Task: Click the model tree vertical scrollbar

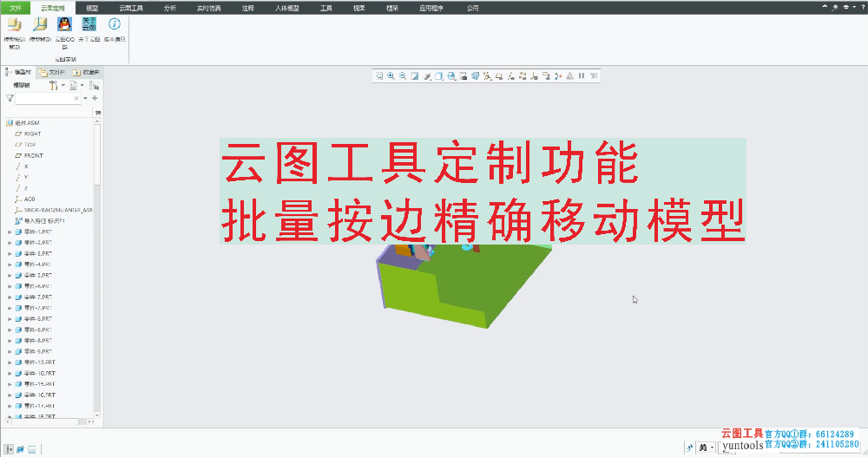Action: pyautogui.click(x=97, y=155)
